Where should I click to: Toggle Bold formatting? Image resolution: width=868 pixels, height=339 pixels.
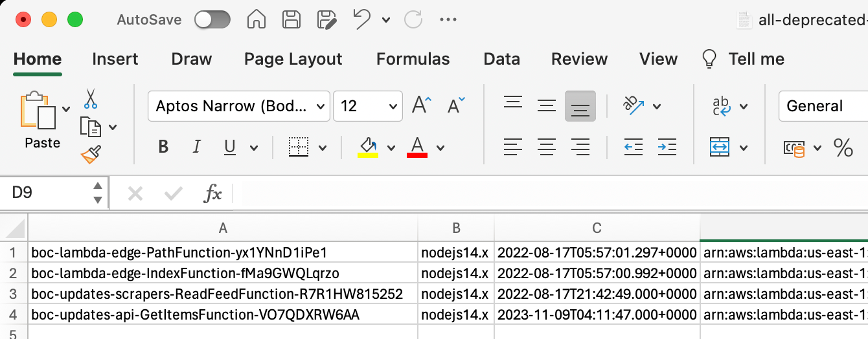coord(163,148)
